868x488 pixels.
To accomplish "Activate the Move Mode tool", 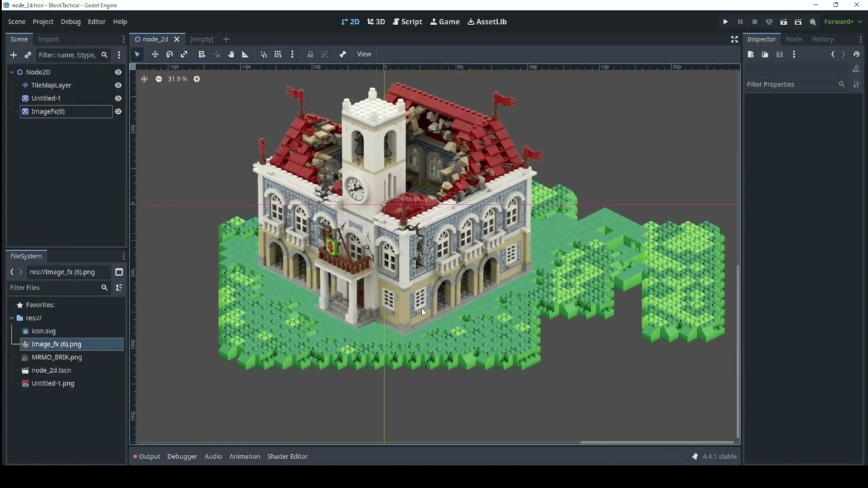I will pyautogui.click(x=155, y=54).
